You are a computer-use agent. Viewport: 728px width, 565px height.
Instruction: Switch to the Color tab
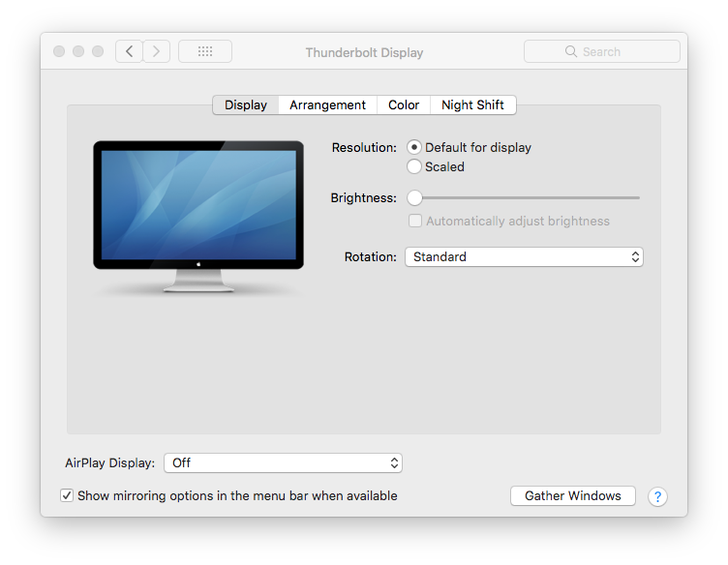(x=404, y=104)
